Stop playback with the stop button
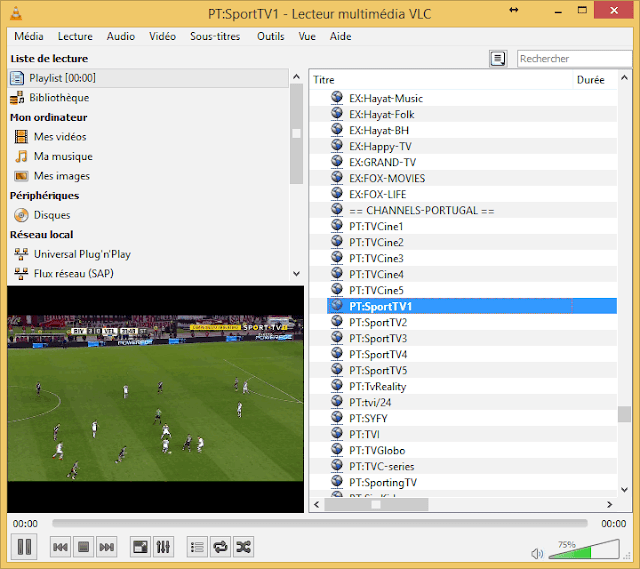 [x=84, y=547]
